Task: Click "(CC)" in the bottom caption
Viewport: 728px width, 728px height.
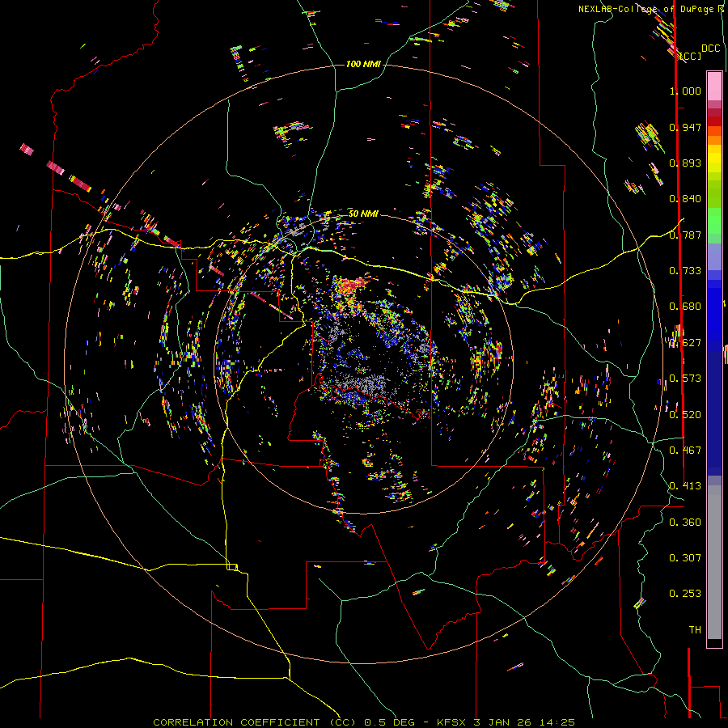Action: tap(341, 722)
